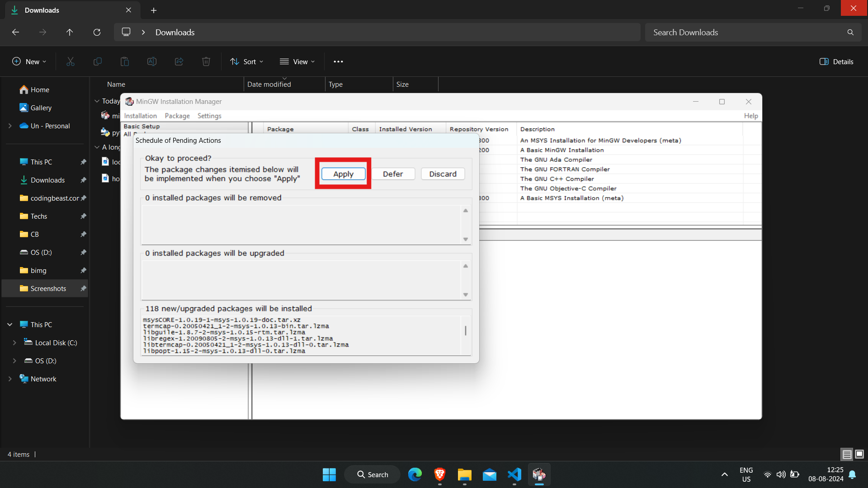Click the Windows Start button

[329, 474]
